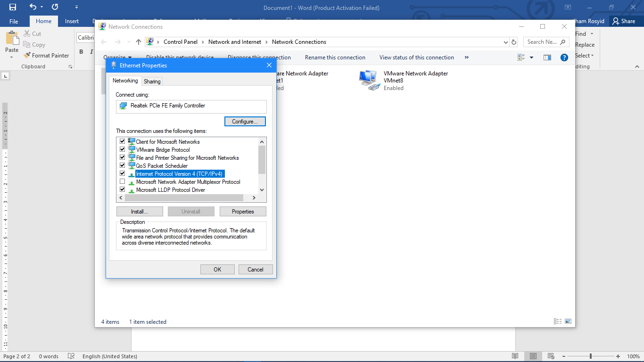Enable Microsoft Network Adapter Multiplexor Protocol checkbox

coord(123,181)
